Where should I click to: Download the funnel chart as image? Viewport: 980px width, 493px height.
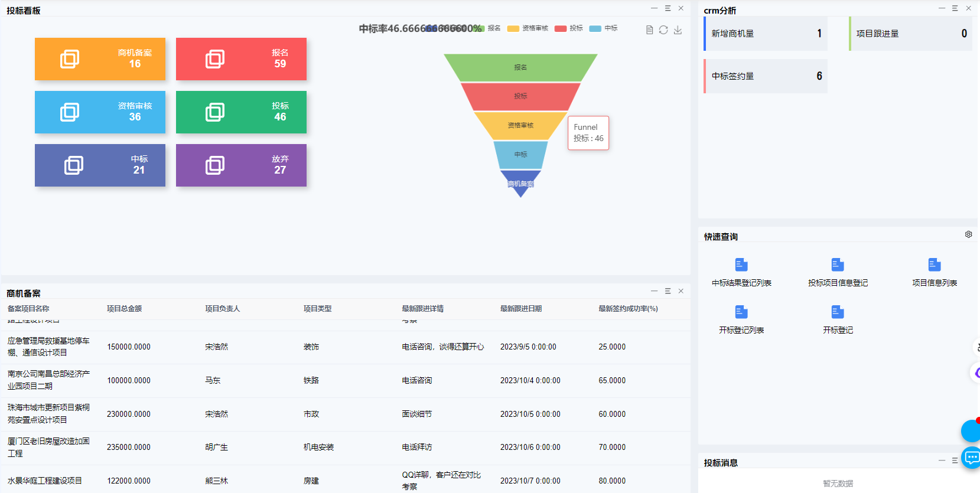678,30
